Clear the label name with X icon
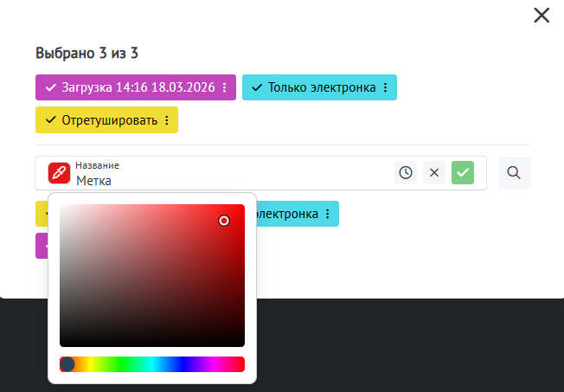 click(x=434, y=173)
